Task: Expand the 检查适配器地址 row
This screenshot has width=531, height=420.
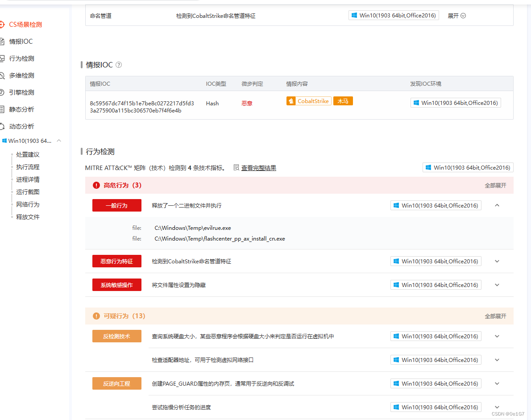Action: 497,360
